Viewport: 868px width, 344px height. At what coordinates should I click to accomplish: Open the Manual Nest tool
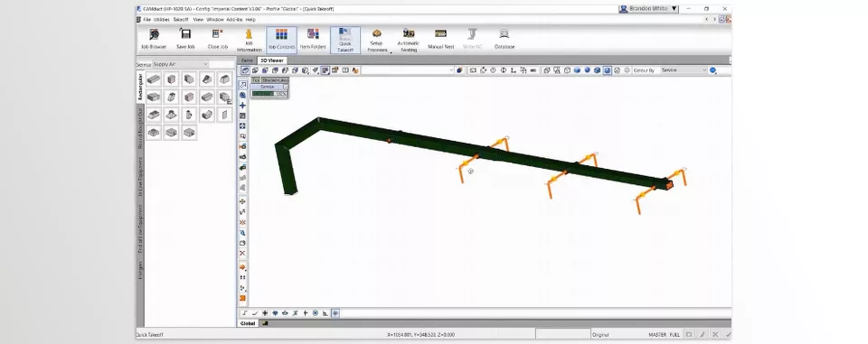(440, 39)
